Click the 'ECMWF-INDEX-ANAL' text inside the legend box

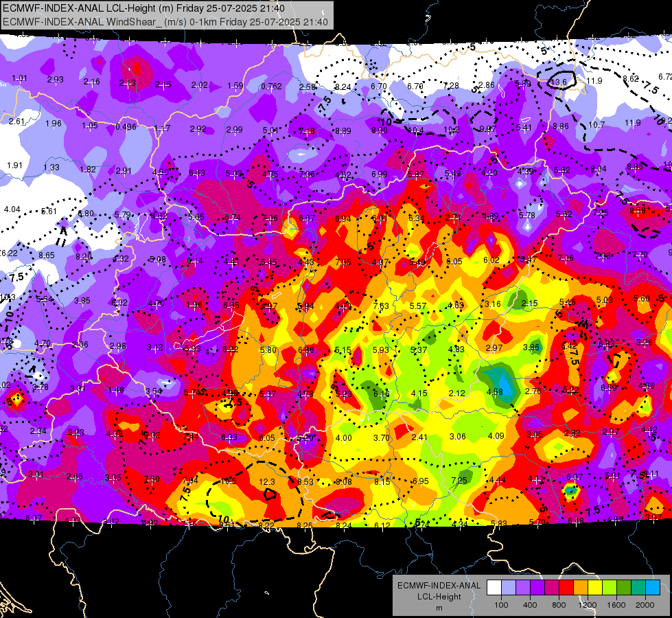439,586
